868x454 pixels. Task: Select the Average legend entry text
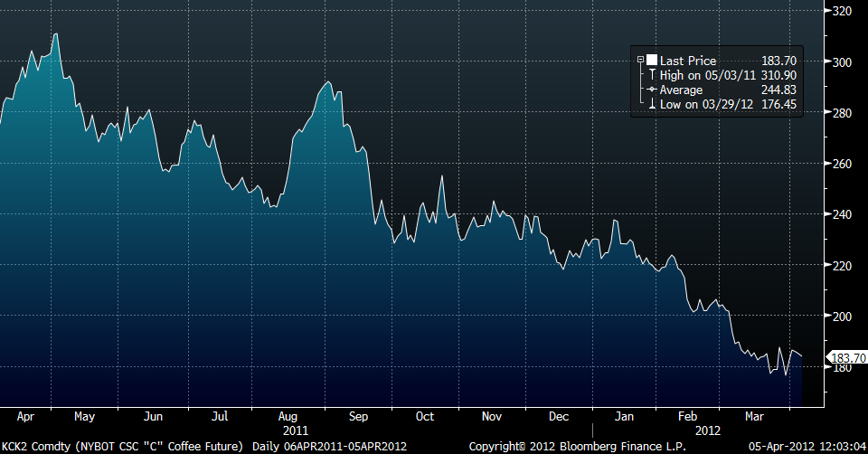[x=684, y=90]
